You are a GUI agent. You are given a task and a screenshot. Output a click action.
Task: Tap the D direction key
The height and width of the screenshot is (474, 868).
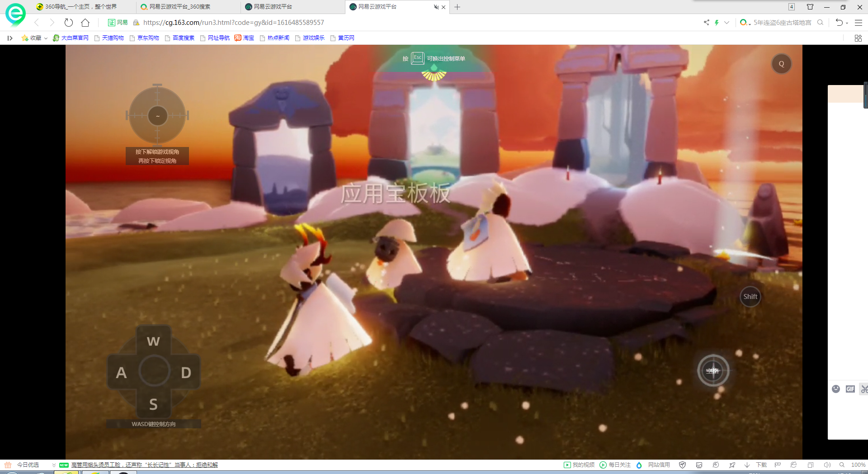click(x=186, y=373)
